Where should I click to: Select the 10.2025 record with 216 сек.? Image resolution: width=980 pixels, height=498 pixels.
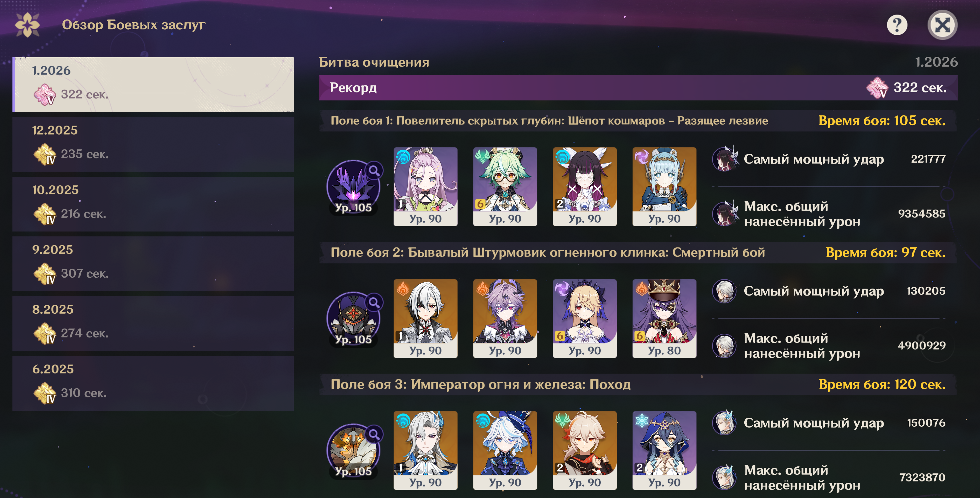point(153,204)
